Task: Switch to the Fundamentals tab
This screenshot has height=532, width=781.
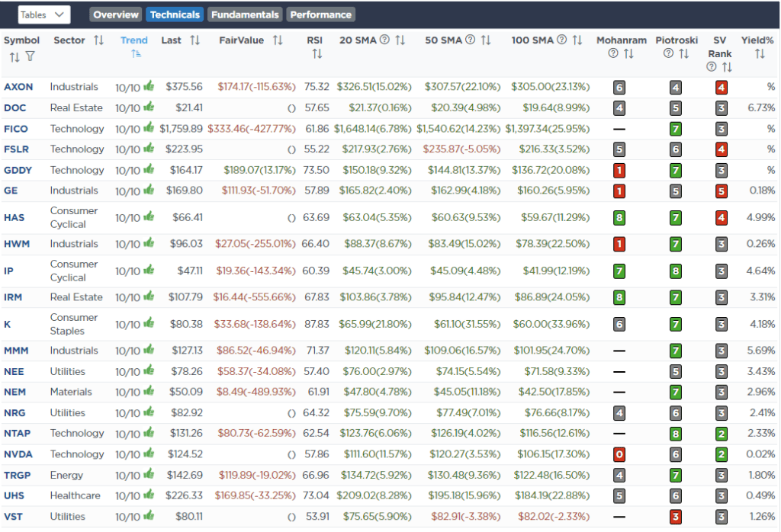Action: (245, 14)
